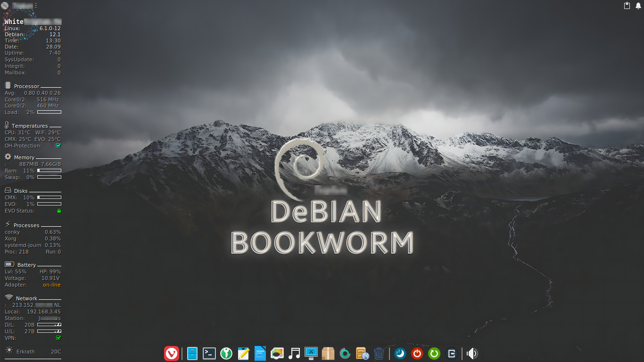This screenshot has width=644, height=362.
Task: Click the green restart icon
Action: tap(434, 353)
